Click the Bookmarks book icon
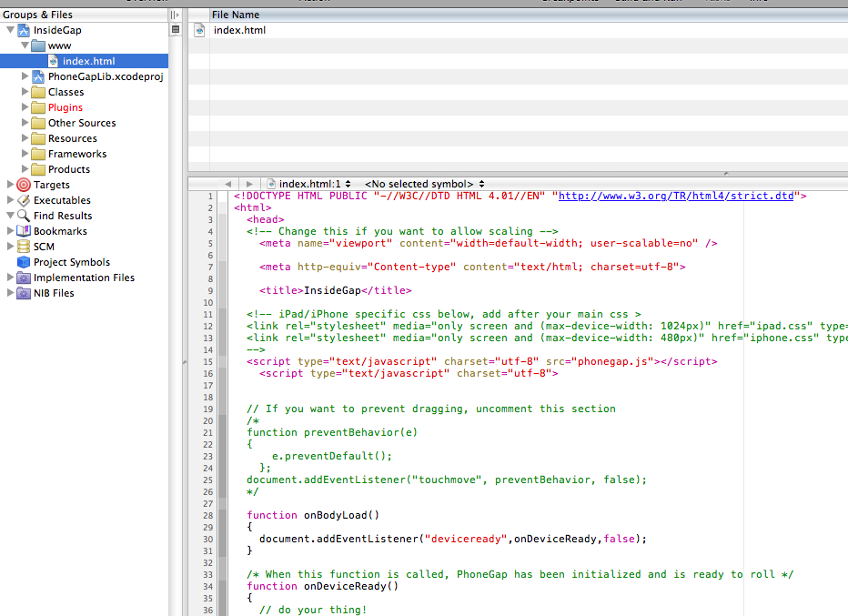Screen dimensions: 848x616 pos(24,231)
